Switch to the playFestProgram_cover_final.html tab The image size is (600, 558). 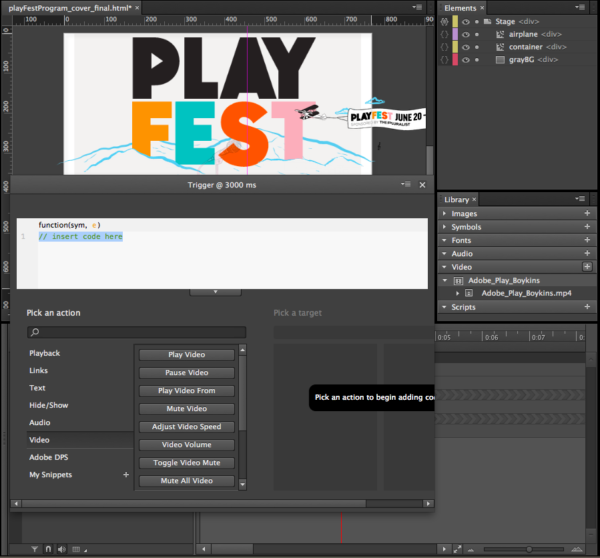[x=70, y=8]
